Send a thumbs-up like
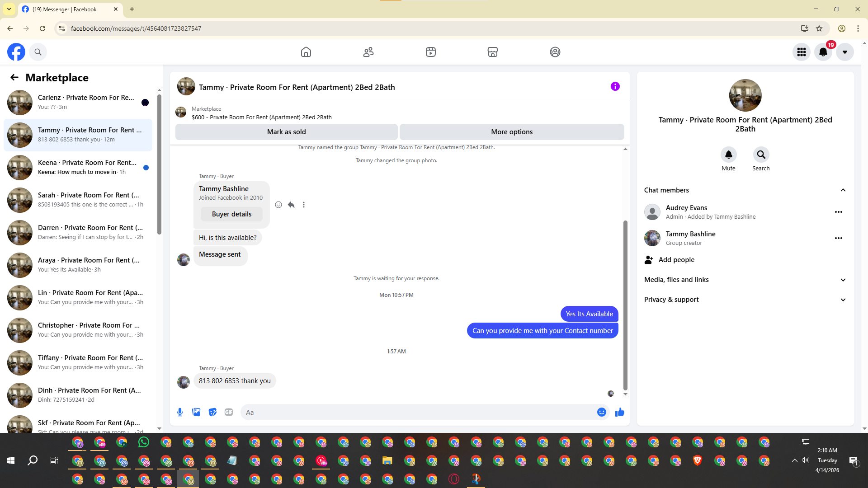868x488 pixels. tap(619, 412)
